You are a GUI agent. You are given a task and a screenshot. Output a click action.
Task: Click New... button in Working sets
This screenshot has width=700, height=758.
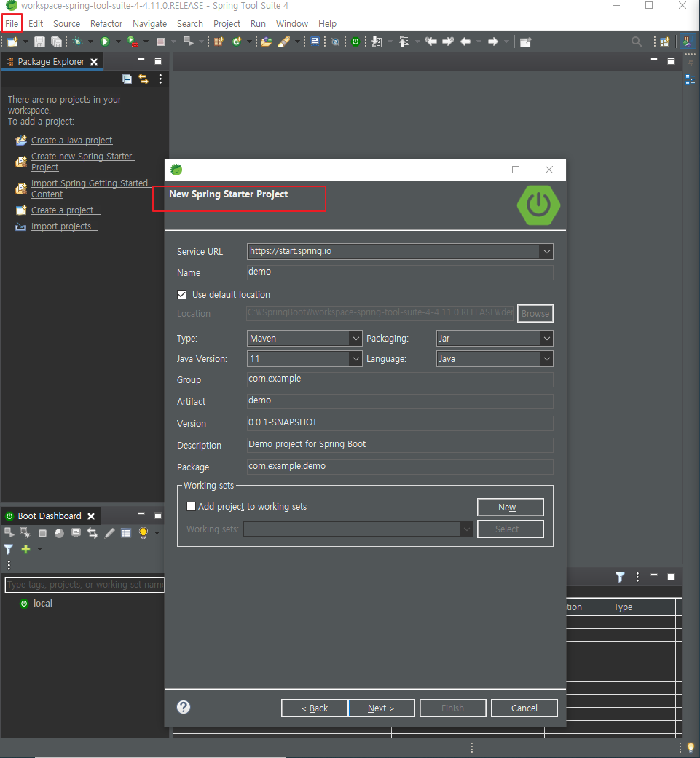(x=510, y=507)
